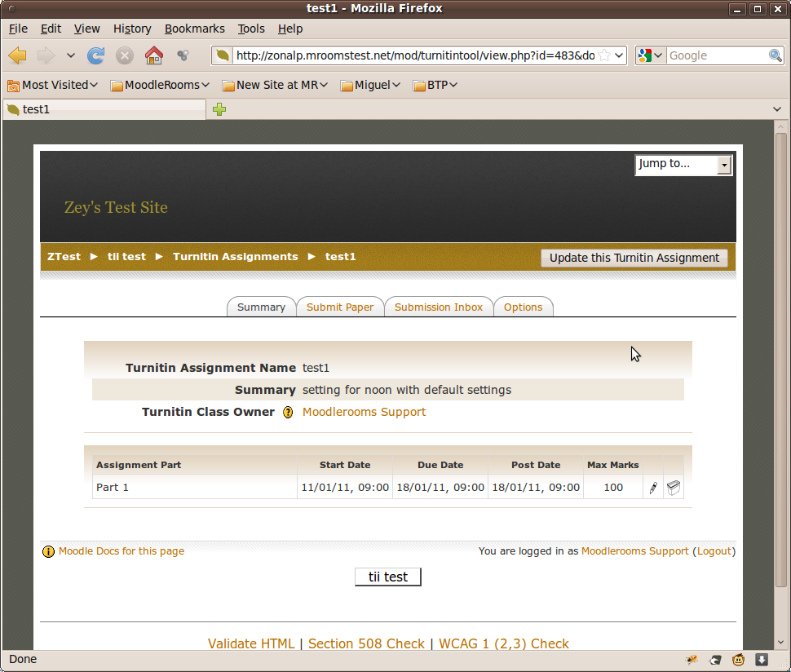Click the Greasemonkey monkey status icon
Screen dimensions: 791x672
[x=738, y=660]
